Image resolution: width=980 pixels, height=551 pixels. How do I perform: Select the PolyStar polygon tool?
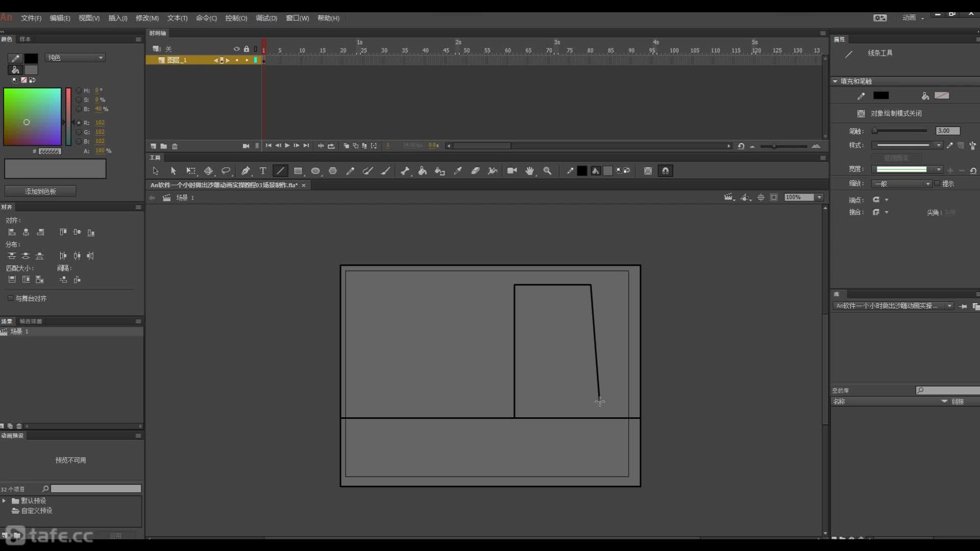(x=333, y=171)
